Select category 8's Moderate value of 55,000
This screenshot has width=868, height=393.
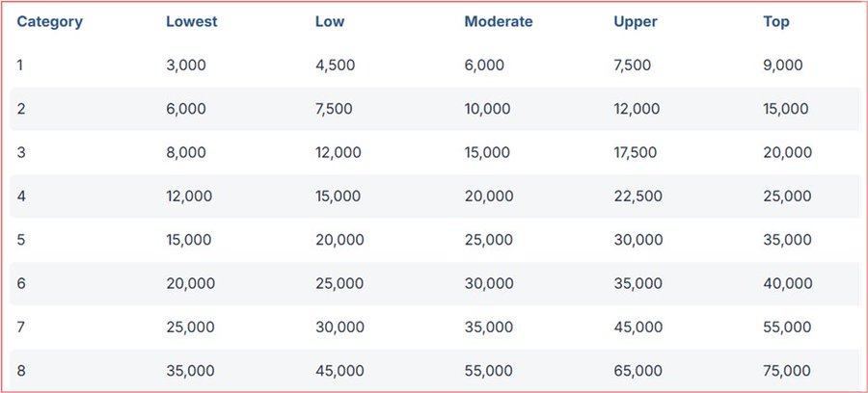[488, 371]
